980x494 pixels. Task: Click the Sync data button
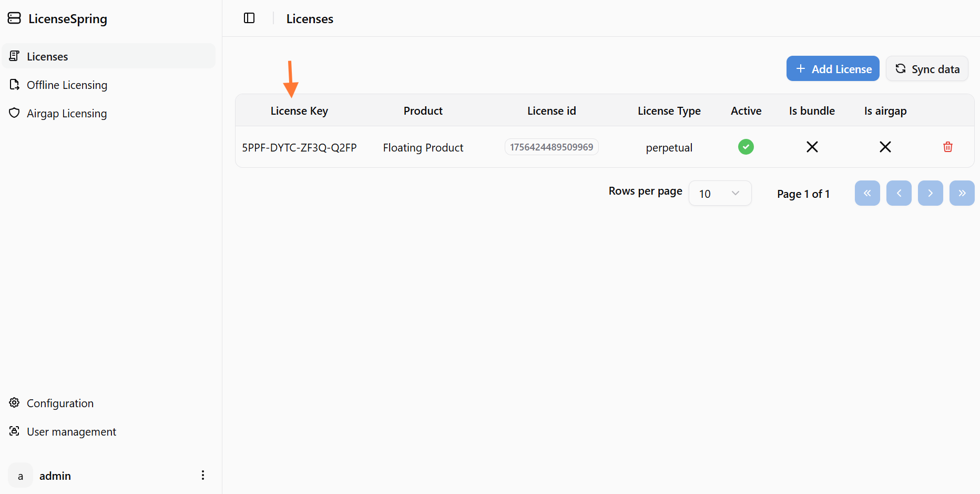[926, 69]
